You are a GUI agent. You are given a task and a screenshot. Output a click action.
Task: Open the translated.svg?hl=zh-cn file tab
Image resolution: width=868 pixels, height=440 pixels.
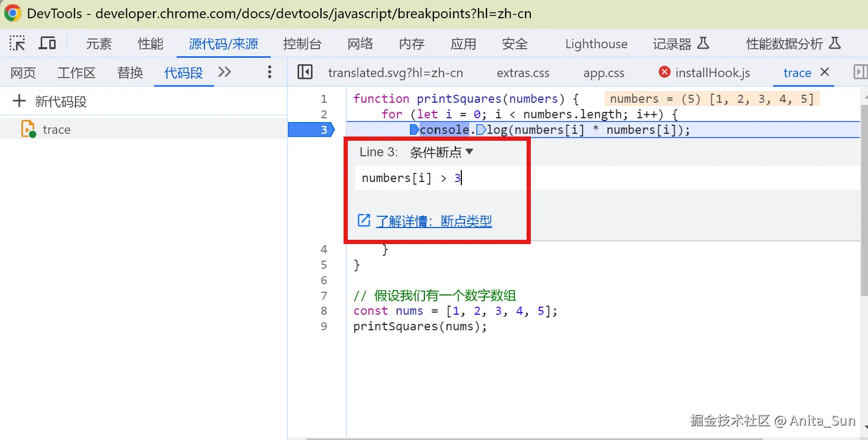(x=395, y=73)
